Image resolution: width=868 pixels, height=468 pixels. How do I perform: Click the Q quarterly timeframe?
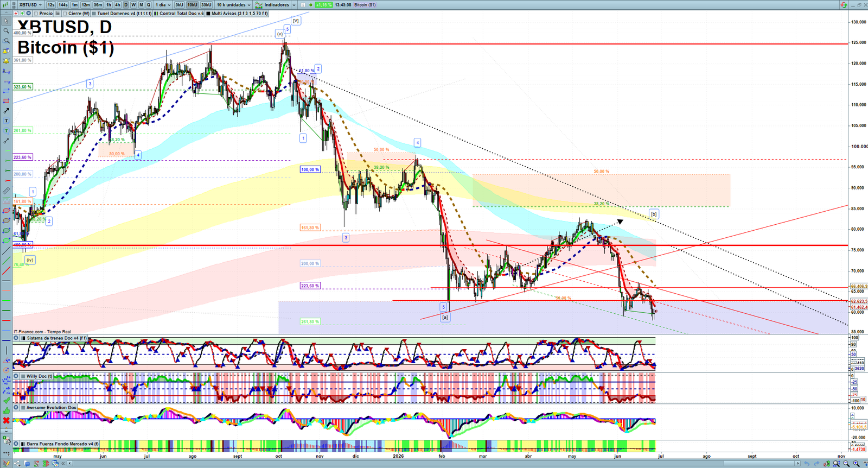coord(149,5)
